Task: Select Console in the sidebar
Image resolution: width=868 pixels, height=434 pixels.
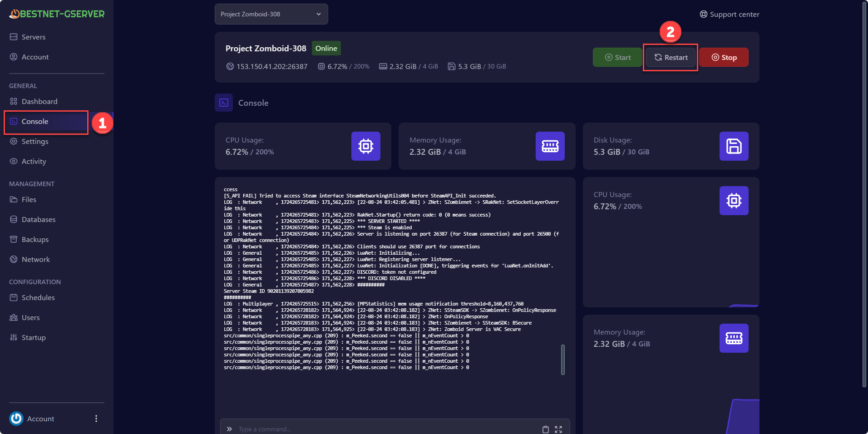Action: pyautogui.click(x=35, y=121)
